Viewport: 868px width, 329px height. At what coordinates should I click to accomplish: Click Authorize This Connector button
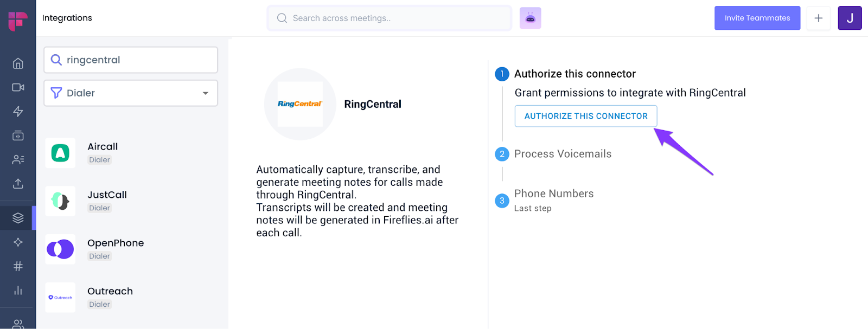(x=586, y=116)
